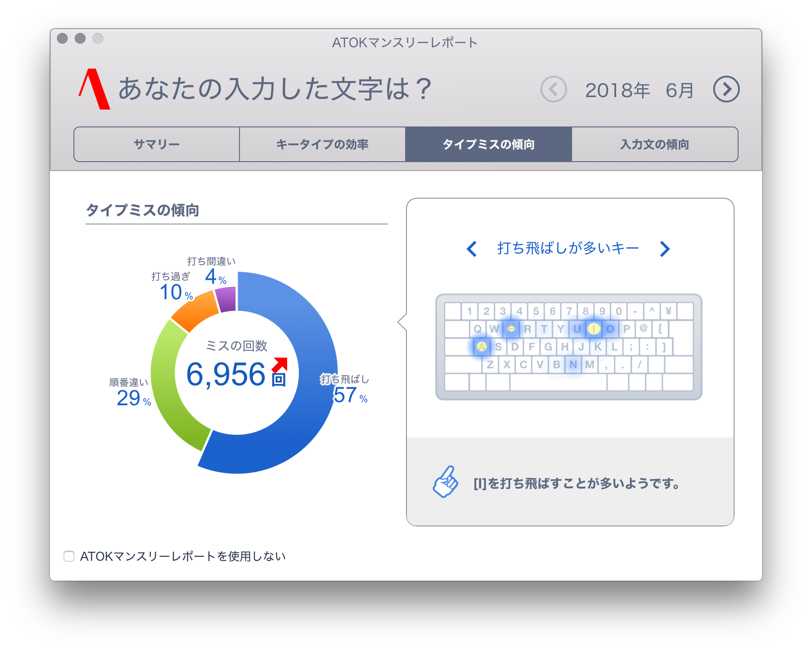Image resolution: width=812 pixels, height=652 pixels.
Task: Click the pointing hand tip icon
Action: click(x=446, y=482)
